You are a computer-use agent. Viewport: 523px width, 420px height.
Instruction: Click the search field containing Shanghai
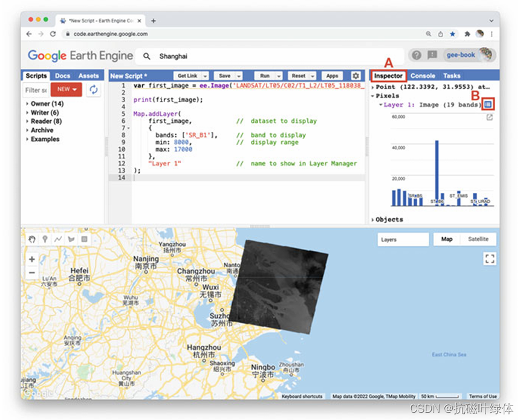tap(270, 56)
